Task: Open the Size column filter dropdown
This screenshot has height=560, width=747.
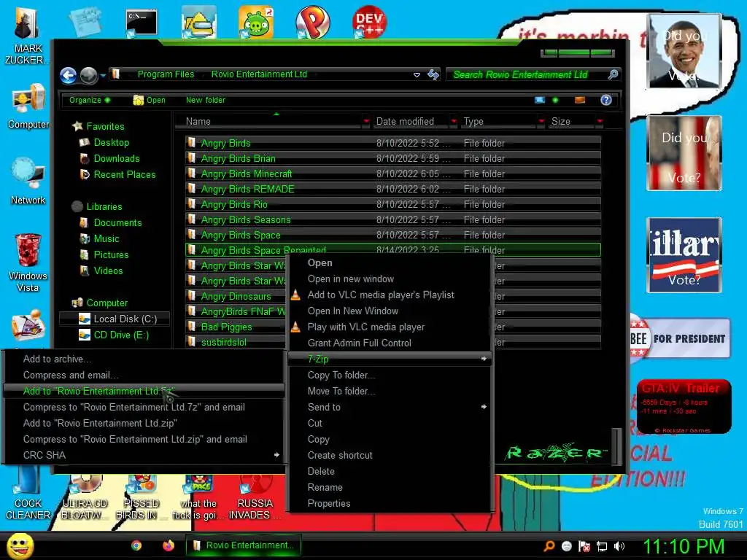Action: 600,122
